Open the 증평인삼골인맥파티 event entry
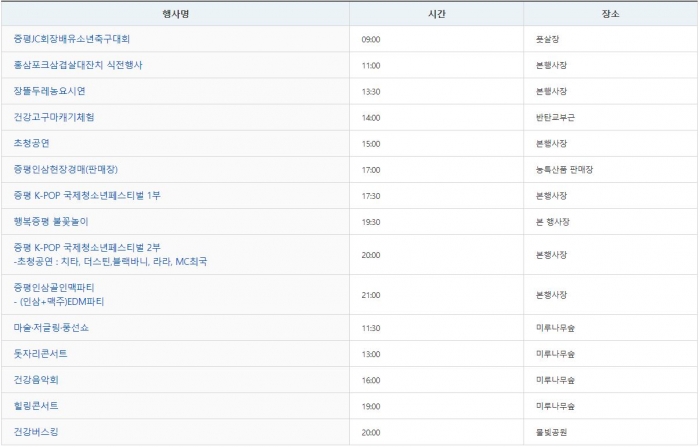The width and height of the screenshot is (700, 447). [58, 288]
